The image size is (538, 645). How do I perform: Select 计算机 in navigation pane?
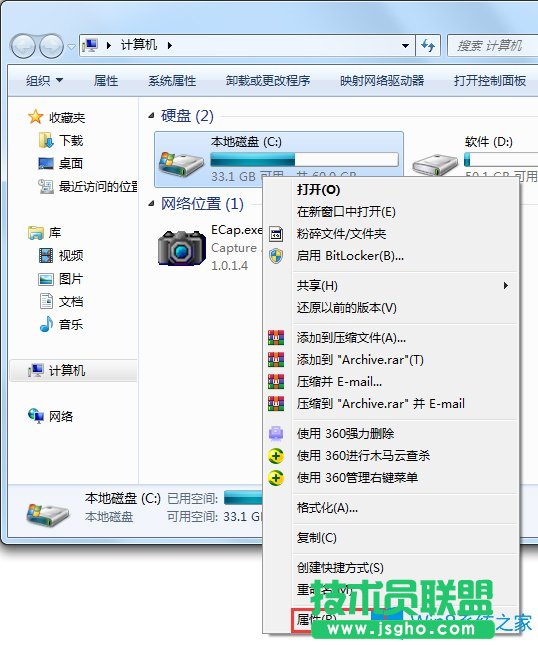[73, 371]
